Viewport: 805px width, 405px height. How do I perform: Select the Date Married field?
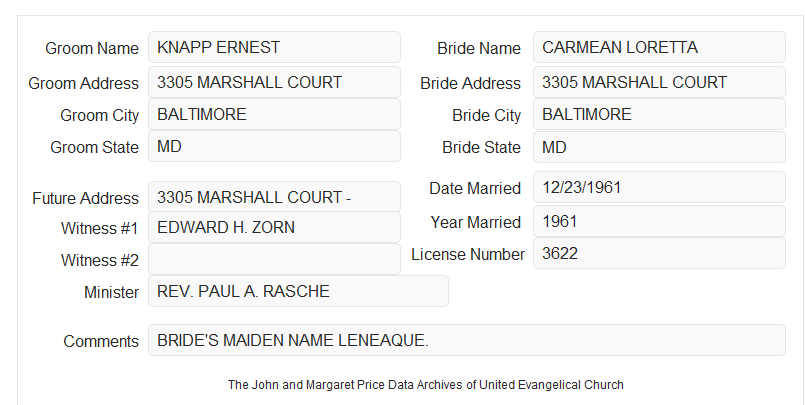(659, 187)
